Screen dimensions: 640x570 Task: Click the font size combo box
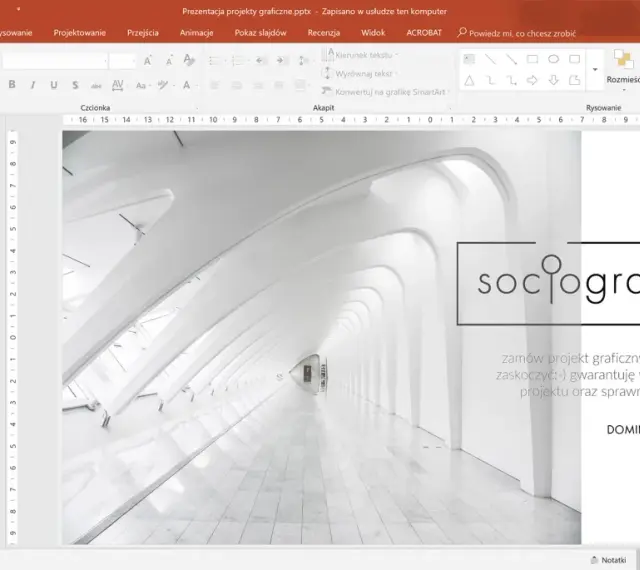coord(122,61)
